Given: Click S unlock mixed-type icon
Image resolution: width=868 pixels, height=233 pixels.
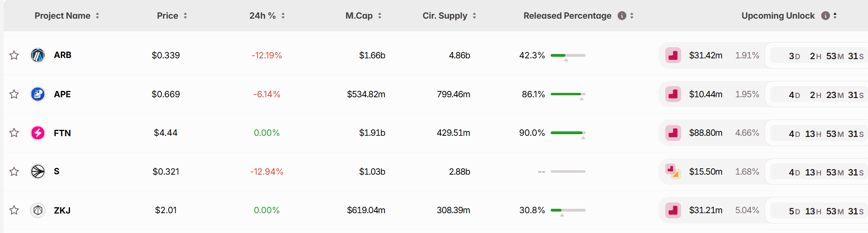Looking at the screenshot, I should [673, 171].
